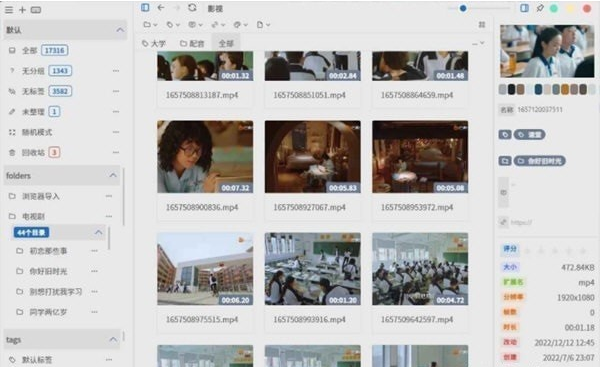Collapse the 44个目录 subfolder list

click(99, 232)
